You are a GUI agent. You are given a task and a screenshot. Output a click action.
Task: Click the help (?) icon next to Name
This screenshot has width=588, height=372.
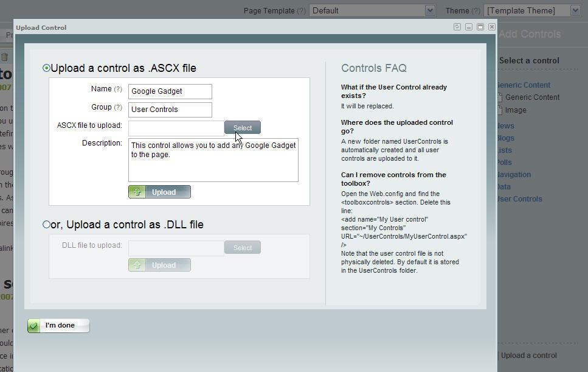pos(118,89)
